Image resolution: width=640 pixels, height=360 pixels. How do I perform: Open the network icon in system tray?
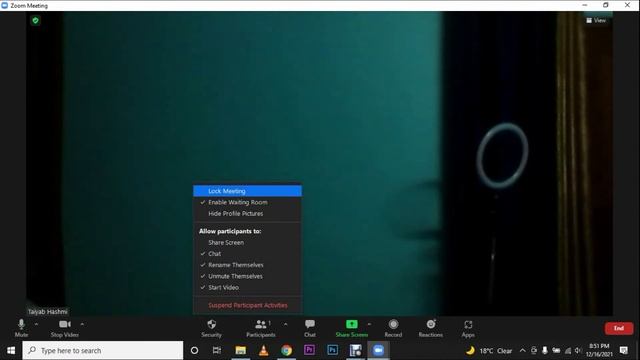(568, 351)
